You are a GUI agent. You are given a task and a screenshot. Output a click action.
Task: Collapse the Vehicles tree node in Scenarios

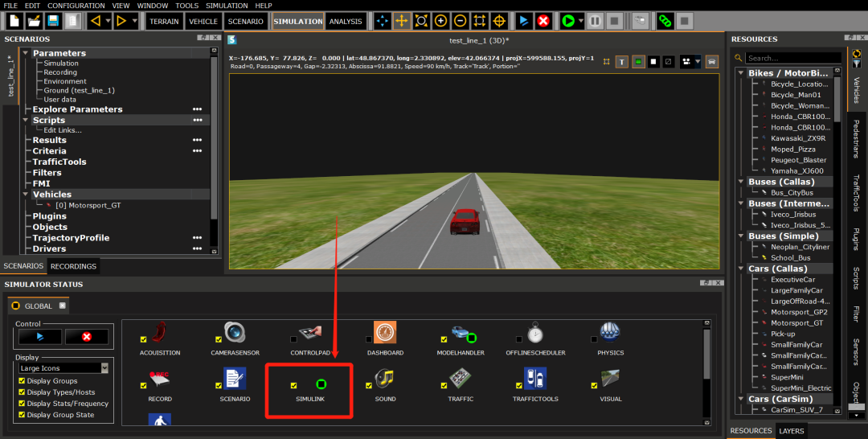pos(26,195)
